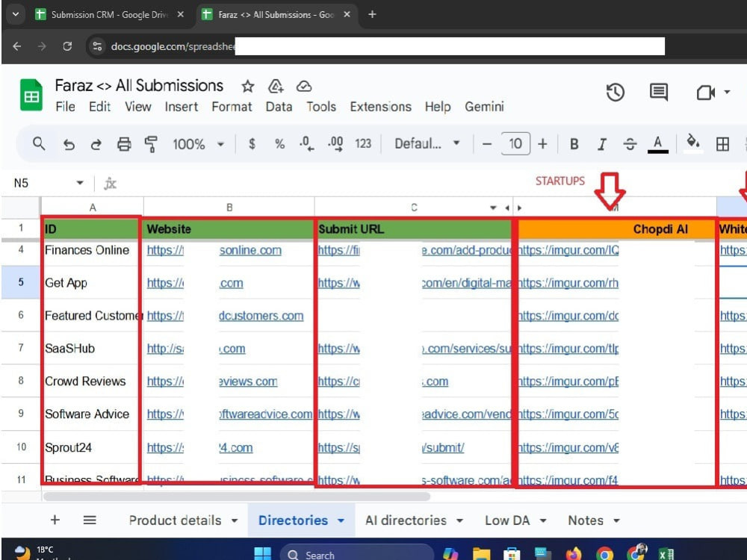
Task: Star the Faraz All Submissions document
Action: (x=248, y=86)
